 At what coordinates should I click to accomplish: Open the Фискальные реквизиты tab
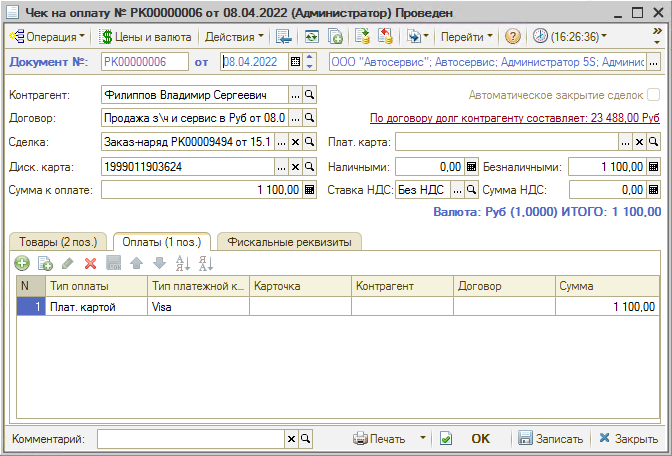click(x=289, y=242)
